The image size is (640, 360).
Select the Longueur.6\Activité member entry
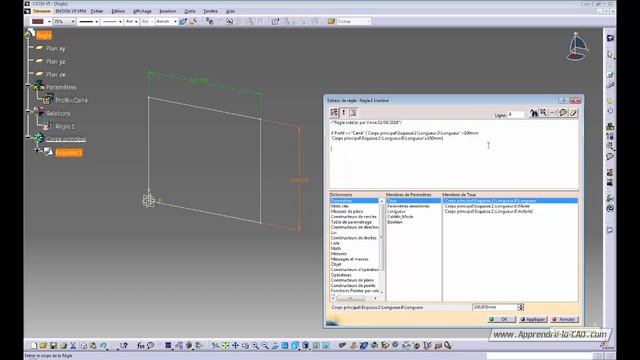[x=489, y=211]
